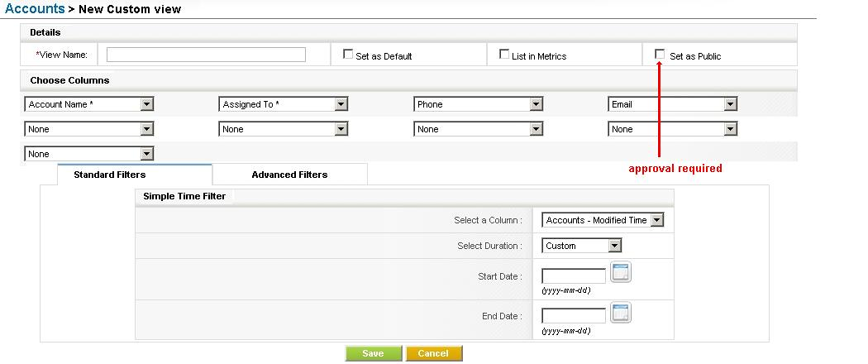Click the green Save button
Image resolution: width=868 pixels, height=364 pixels.
(x=373, y=353)
